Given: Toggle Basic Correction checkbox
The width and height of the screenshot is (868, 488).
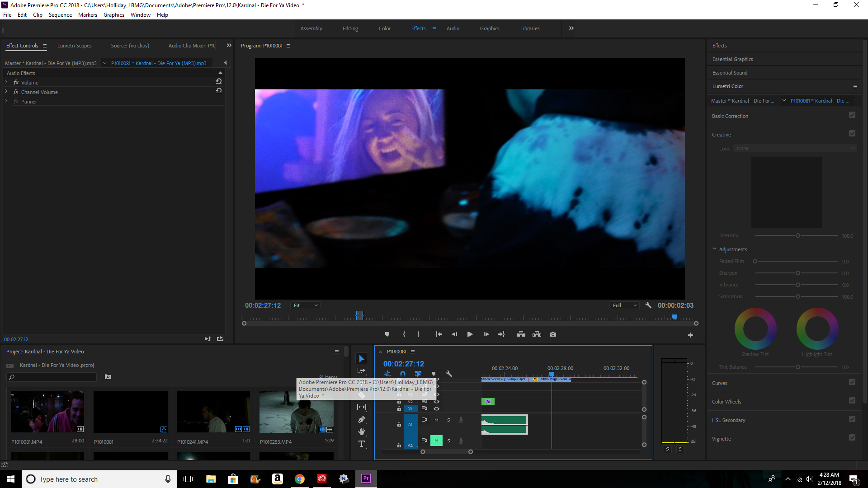Looking at the screenshot, I should click(852, 115).
